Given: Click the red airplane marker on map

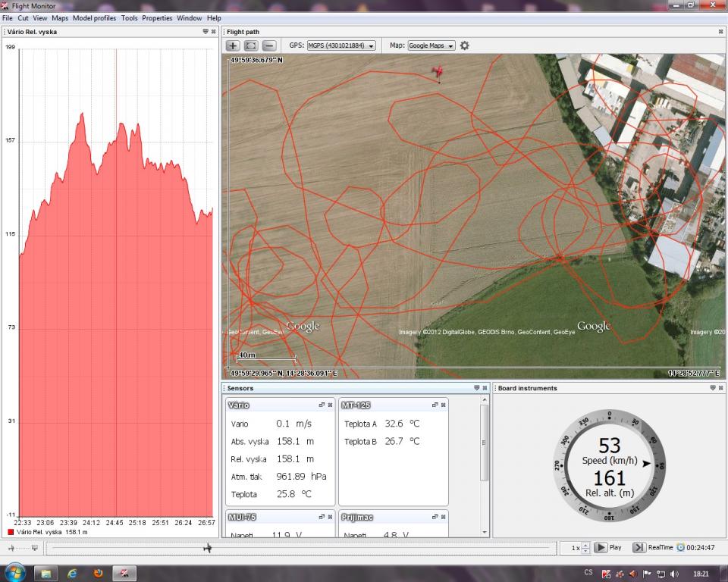Looking at the screenshot, I should 438,71.
